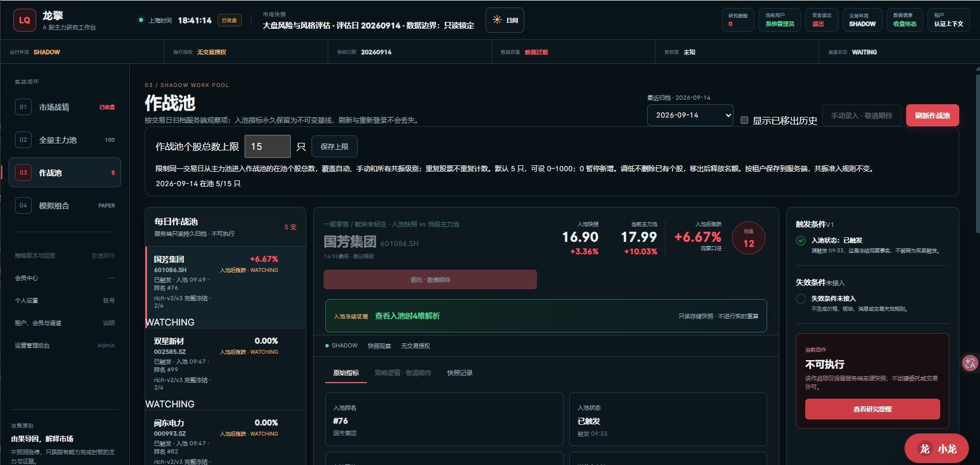Switch to the 原始指标 tab
The height and width of the screenshot is (465, 980).
(x=346, y=373)
